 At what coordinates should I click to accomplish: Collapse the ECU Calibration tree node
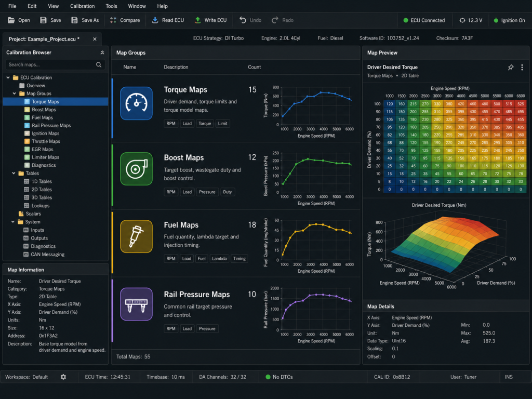pyautogui.click(x=8, y=78)
